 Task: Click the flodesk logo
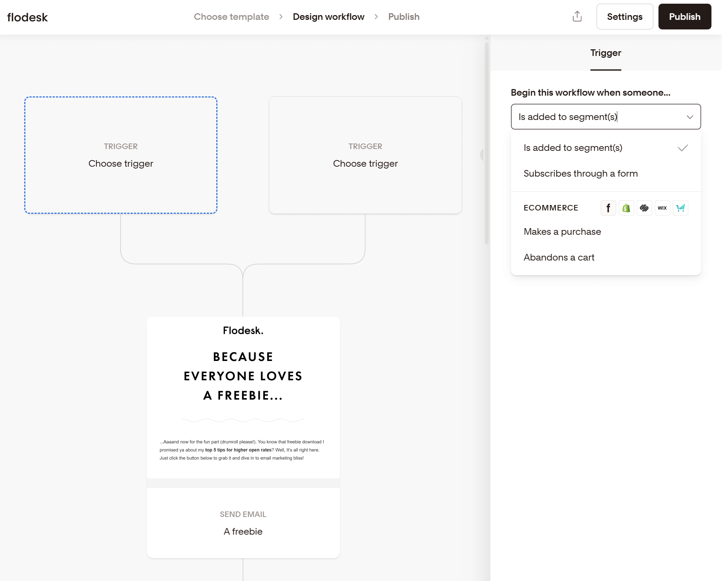[28, 17]
